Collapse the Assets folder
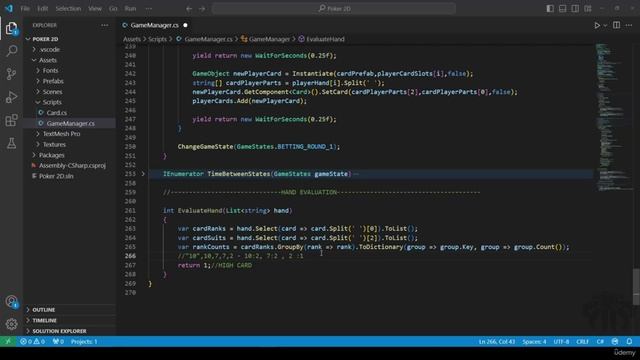 coord(69,60)
